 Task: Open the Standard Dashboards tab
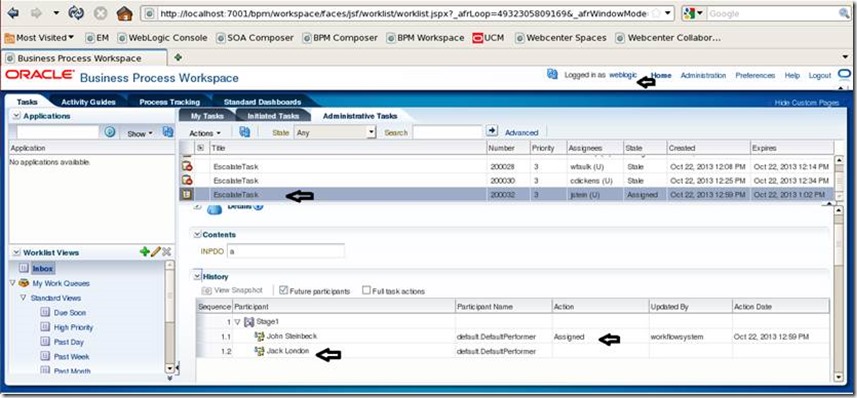click(x=262, y=102)
